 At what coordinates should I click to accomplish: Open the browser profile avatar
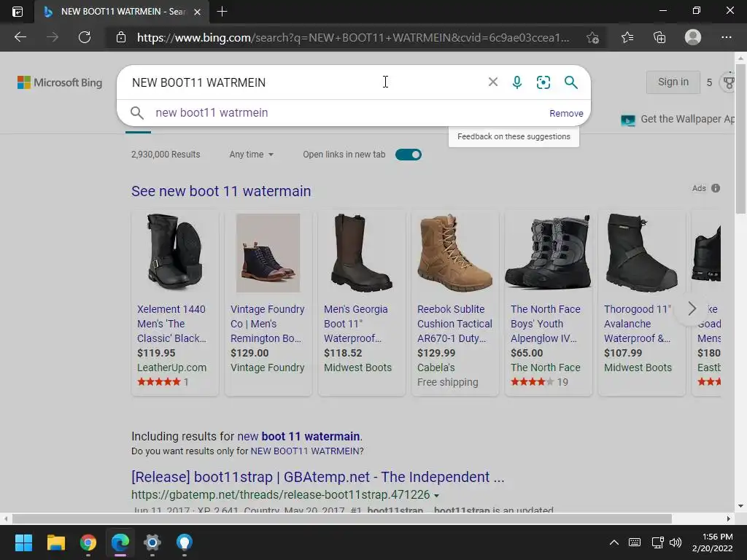coord(693,37)
